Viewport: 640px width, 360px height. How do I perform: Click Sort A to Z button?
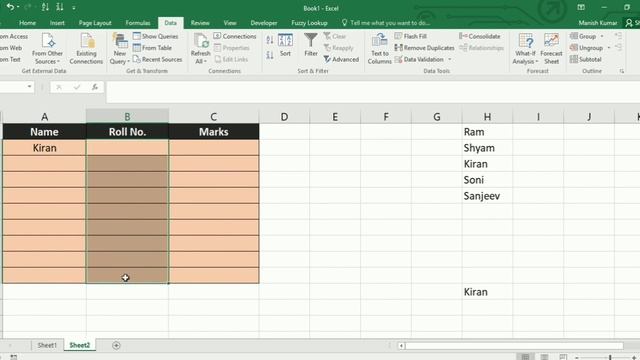[x=270, y=40]
